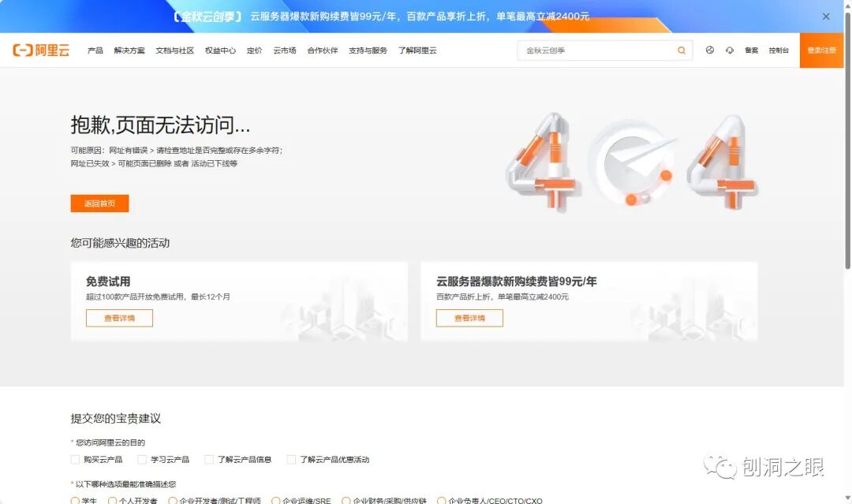This screenshot has height=504, width=852.
Task: Check the 购买云产品 checkbox
Action: [75, 460]
